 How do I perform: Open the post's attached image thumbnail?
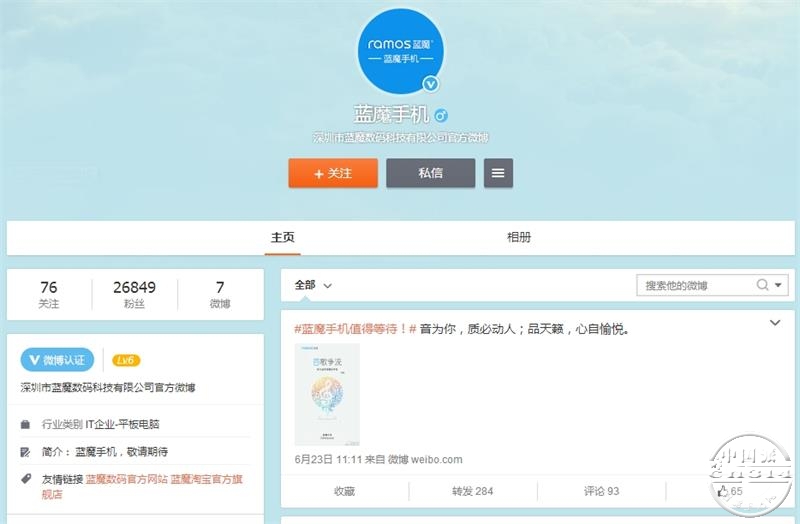click(x=327, y=394)
